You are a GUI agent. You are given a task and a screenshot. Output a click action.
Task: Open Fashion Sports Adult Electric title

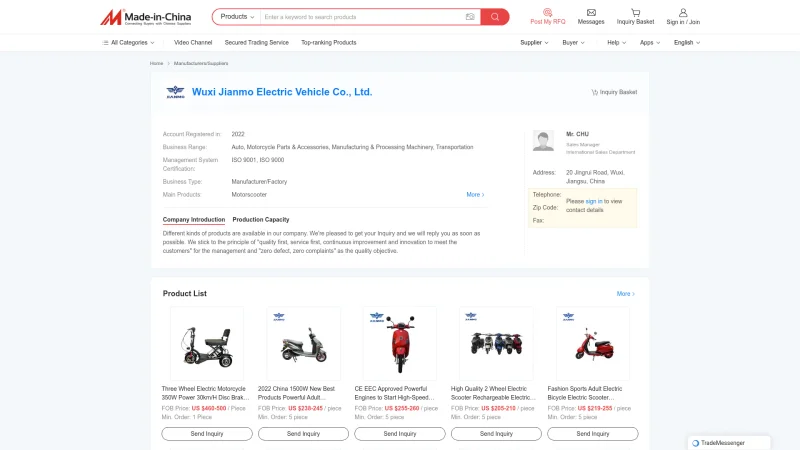(585, 393)
